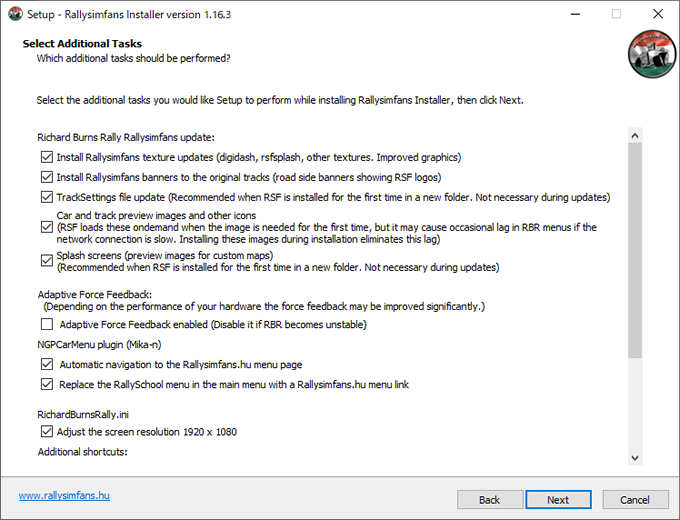Click the scroll up arrow of task list
The height and width of the screenshot is (520, 680).
point(635,136)
